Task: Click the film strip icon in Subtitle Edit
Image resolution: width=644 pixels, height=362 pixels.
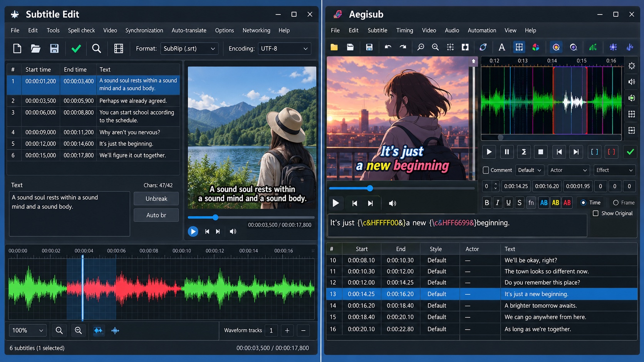Action: [x=119, y=48]
